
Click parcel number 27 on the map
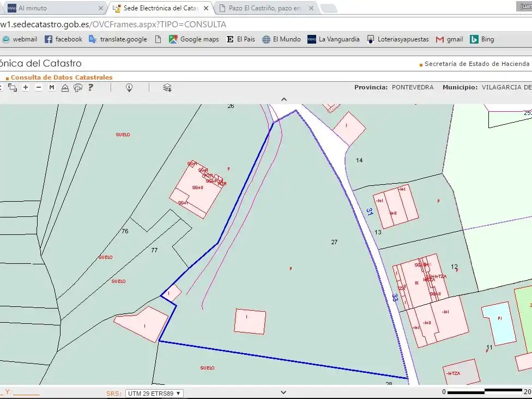334,242
